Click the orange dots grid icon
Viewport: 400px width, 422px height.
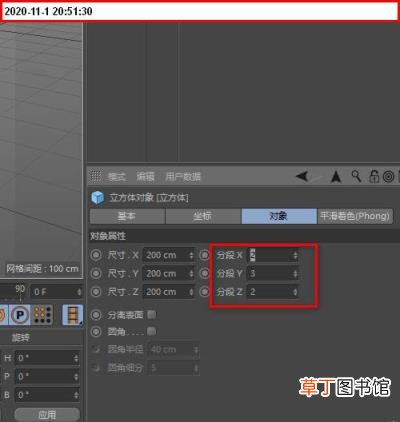(x=42, y=315)
